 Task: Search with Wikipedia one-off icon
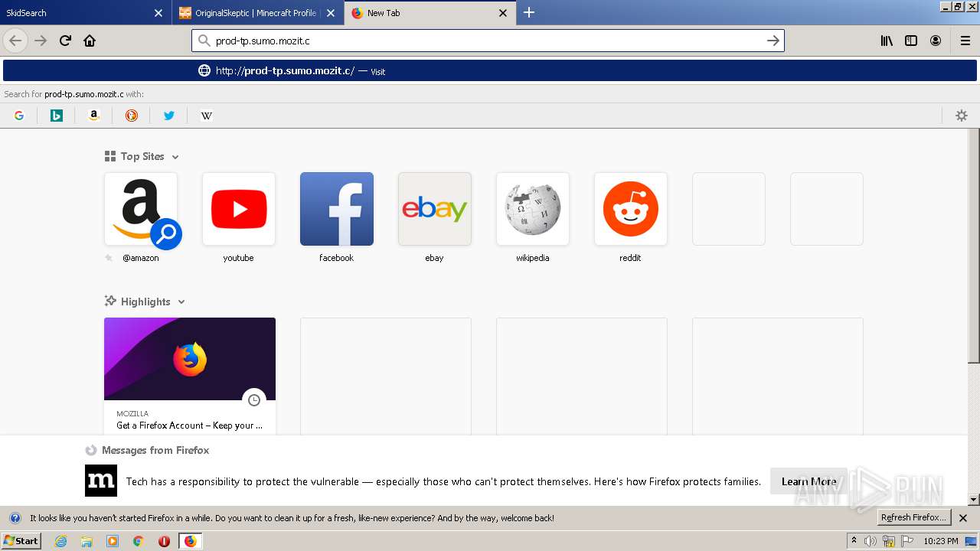pyautogui.click(x=207, y=116)
